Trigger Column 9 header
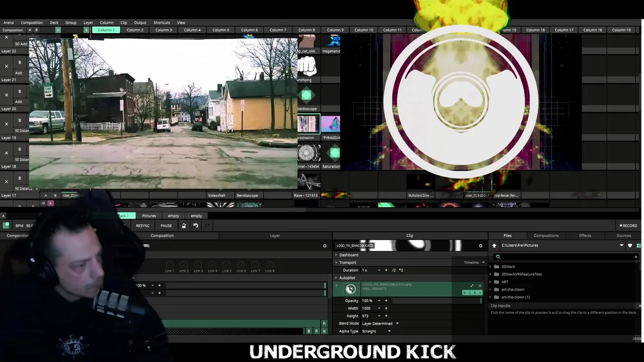 (x=335, y=30)
